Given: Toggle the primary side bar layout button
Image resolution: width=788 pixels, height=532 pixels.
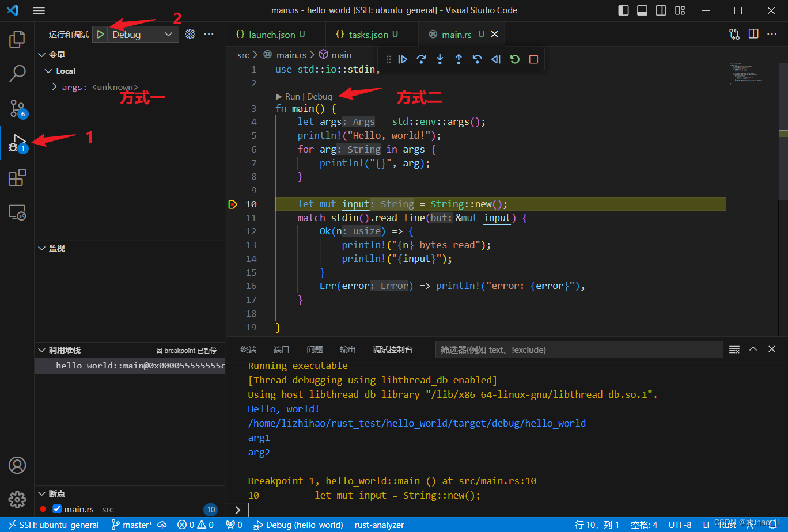Looking at the screenshot, I should [x=623, y=10].
